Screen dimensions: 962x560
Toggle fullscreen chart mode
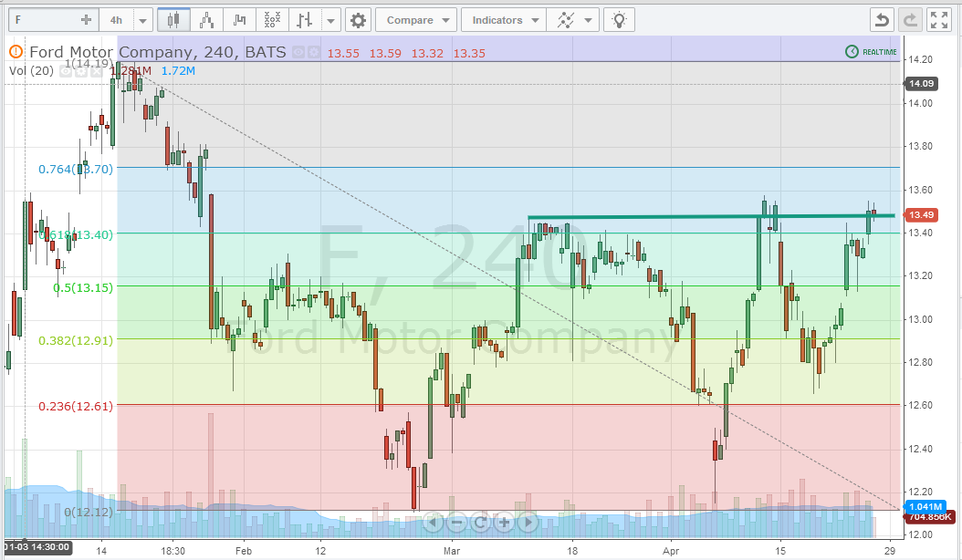pos(939,20)
